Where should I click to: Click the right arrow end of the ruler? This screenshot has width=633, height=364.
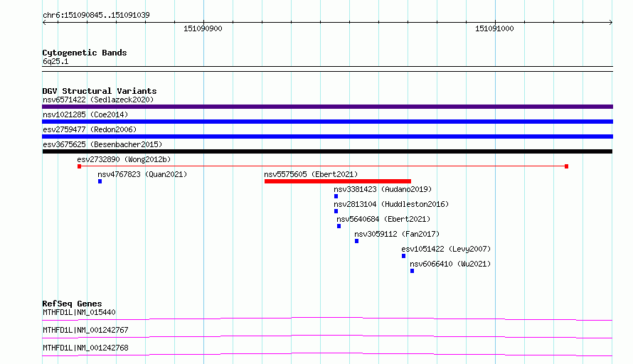(x=611, y=23)
